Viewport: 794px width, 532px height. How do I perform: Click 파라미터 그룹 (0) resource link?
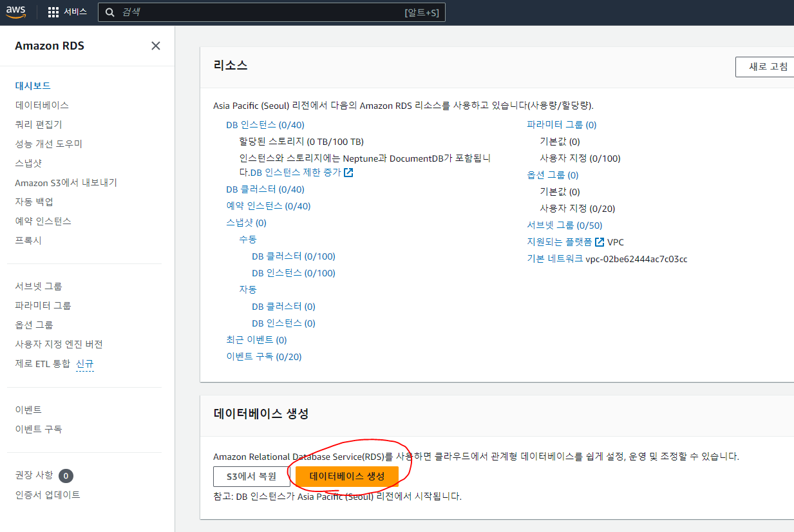(x=562, y=125)
